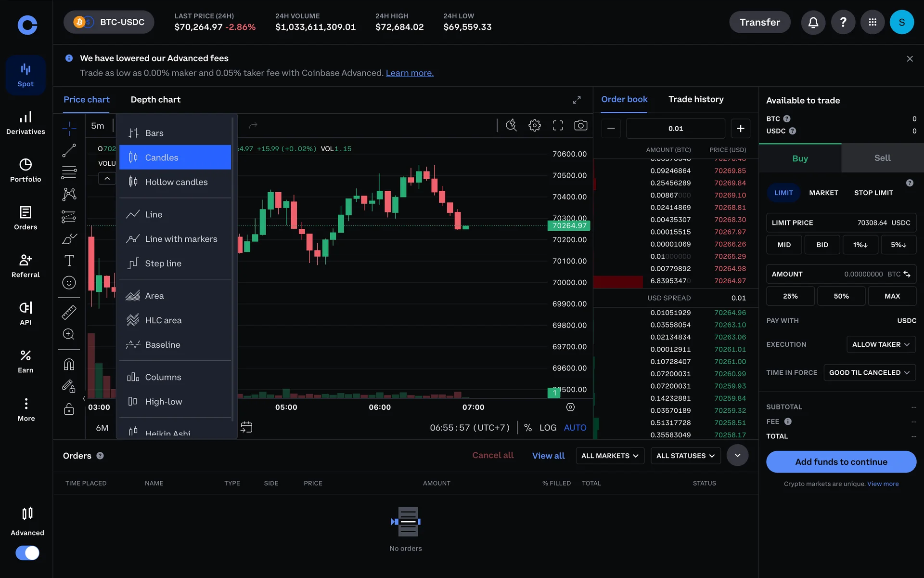Click the Transfer button

pos(759,22)
